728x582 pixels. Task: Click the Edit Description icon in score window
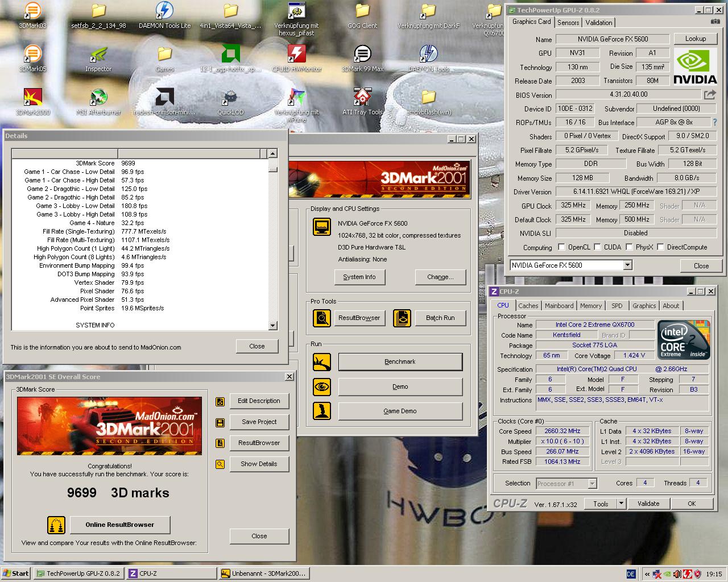click(220, 401)
